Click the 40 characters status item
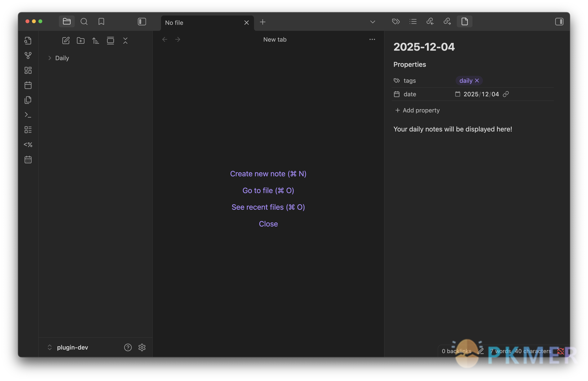 pos(533,351)
